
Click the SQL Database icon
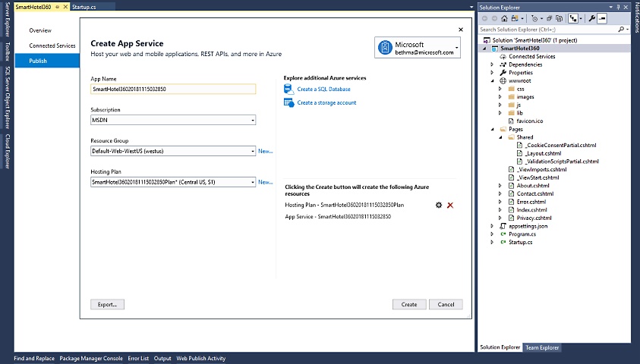pos(288,89)
